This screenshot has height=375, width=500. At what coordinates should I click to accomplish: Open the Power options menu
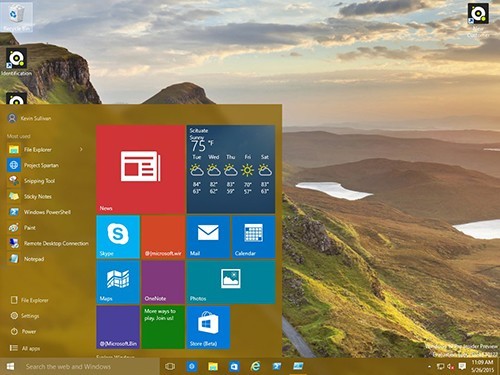coord(23,332)
